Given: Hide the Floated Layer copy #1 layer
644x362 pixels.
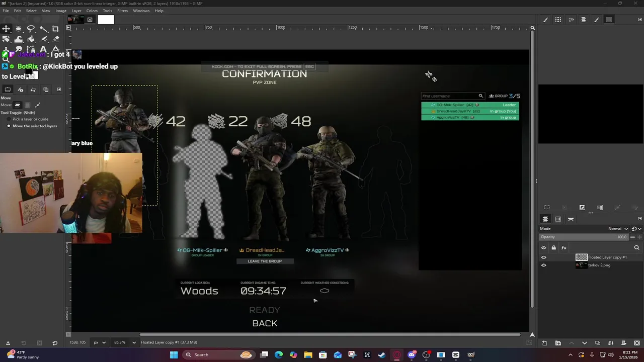Looking at the screenshot, I should [x=543, y=257].
